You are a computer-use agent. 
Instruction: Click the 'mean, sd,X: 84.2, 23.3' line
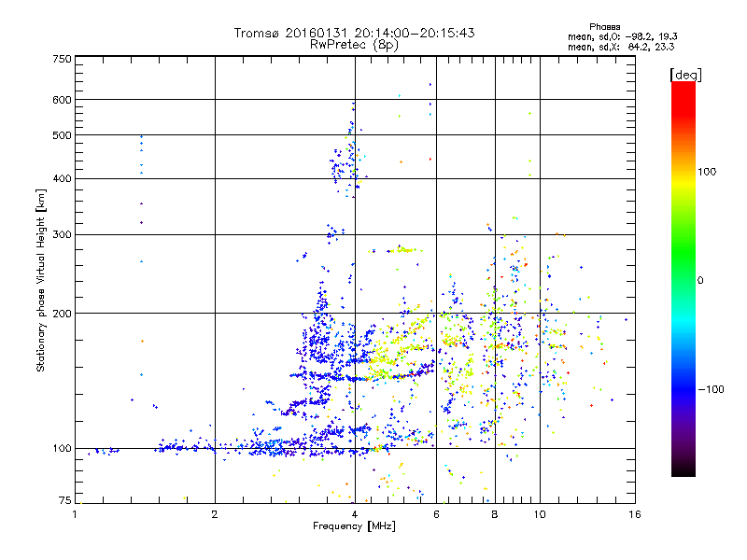[x=621, y=47]
